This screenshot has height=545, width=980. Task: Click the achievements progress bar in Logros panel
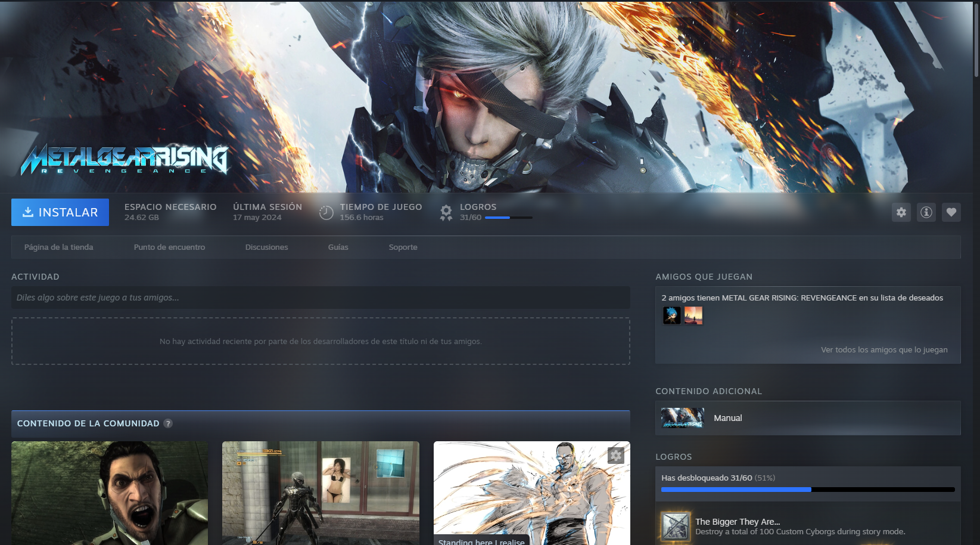pos(807,490)
